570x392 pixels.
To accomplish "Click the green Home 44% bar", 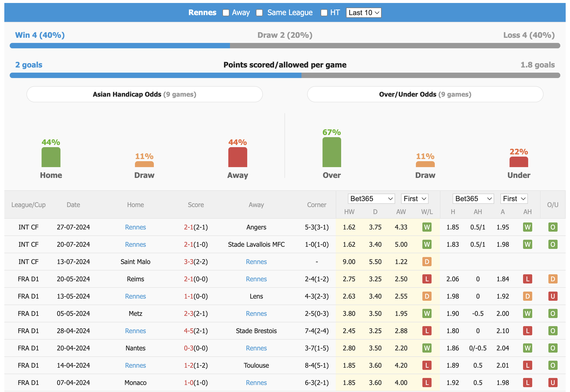I will pyautogui.click(x=51, y=157).
